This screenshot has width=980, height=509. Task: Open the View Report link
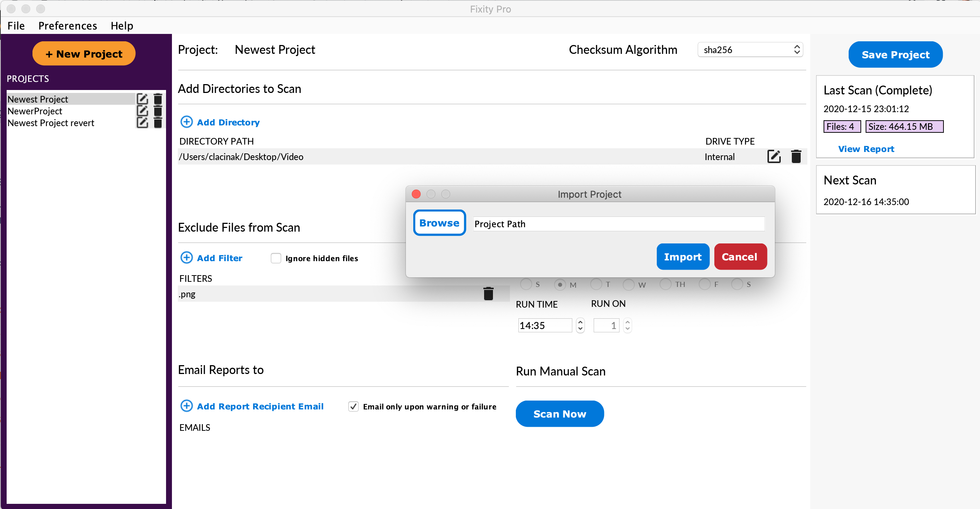[x=866, y=149]
